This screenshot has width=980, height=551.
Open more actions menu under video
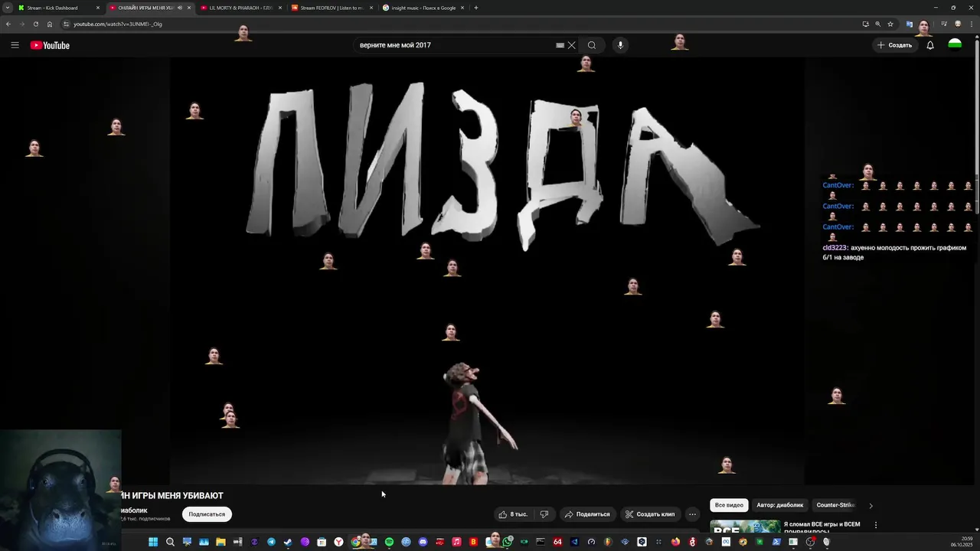point(692,514)
